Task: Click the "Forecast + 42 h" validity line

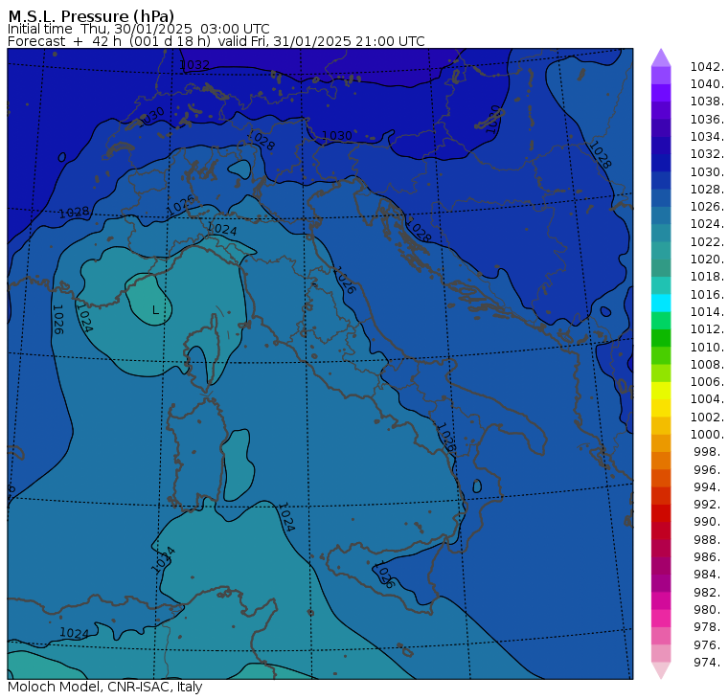Action: pos(216,41)
